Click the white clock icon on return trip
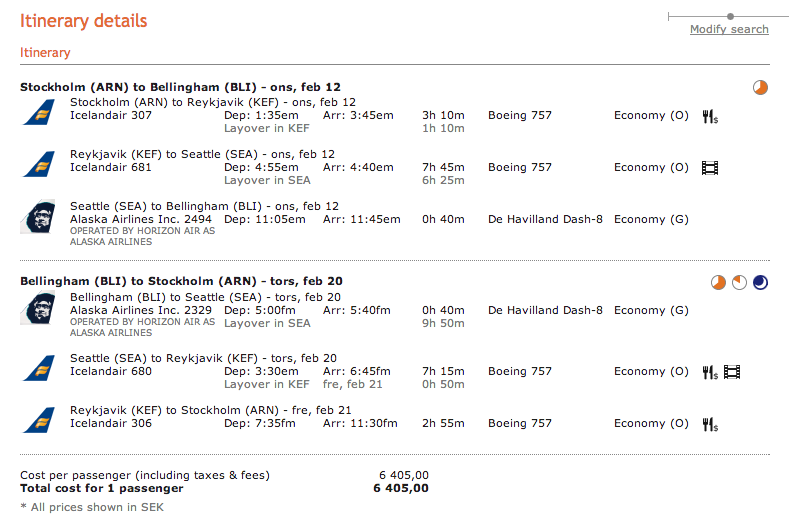The width and height of the screenshot is (789, 515). tap(740, 283)
